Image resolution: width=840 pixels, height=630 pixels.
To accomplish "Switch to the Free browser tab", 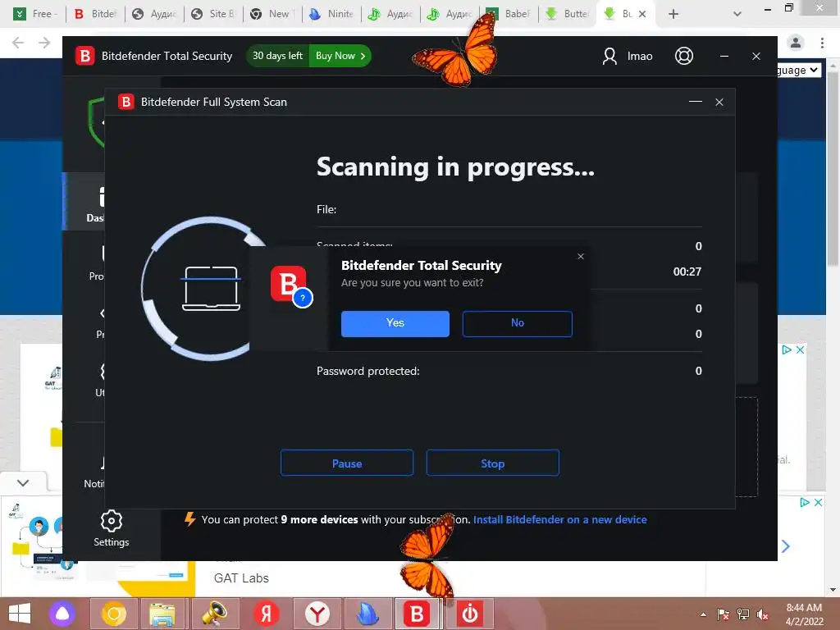I will tap(35, 14).
